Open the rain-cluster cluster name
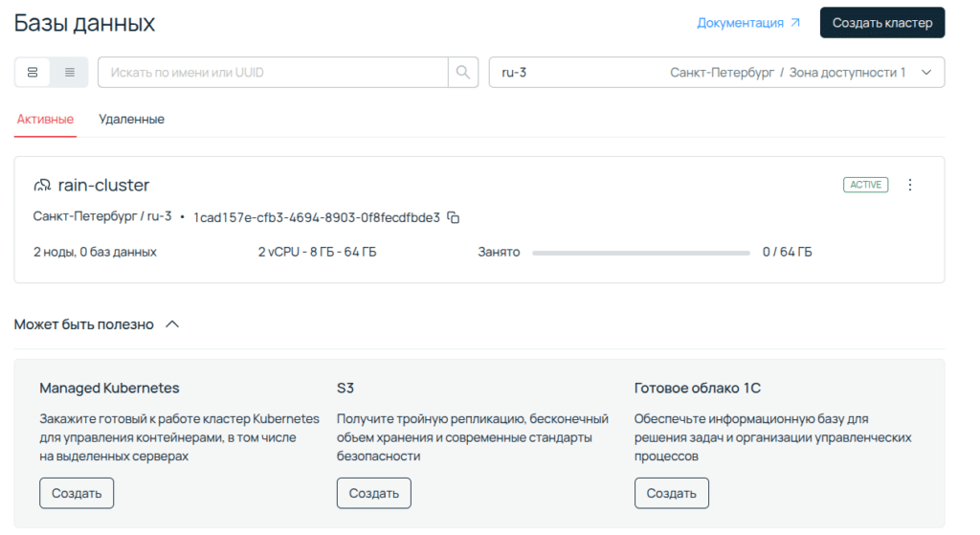Screen dimensions: 980x535 click(103, 186)
